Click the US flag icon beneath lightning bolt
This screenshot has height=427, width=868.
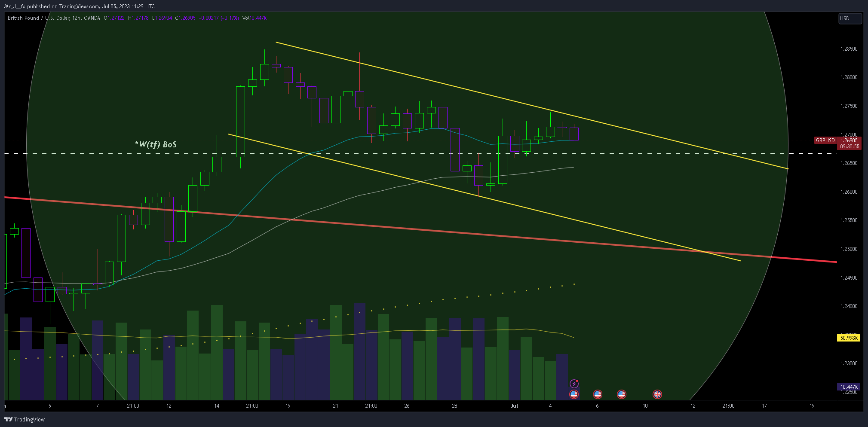coord(574,394)
